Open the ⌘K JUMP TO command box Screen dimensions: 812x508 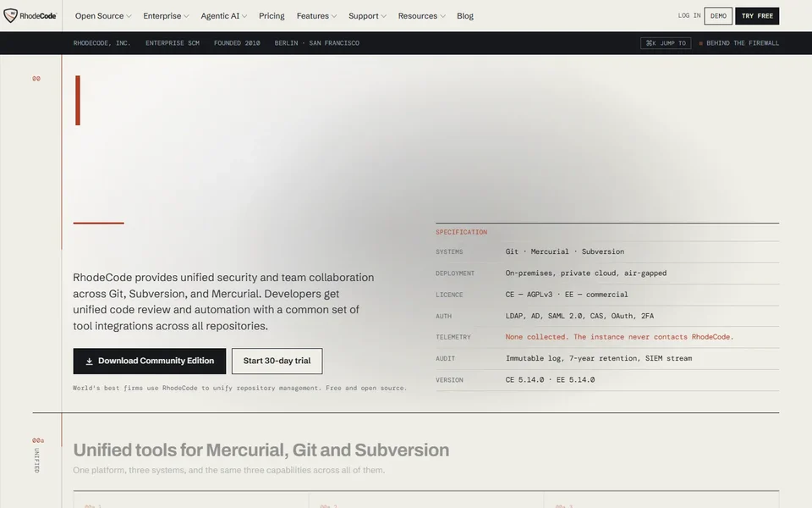pos(666,43)
